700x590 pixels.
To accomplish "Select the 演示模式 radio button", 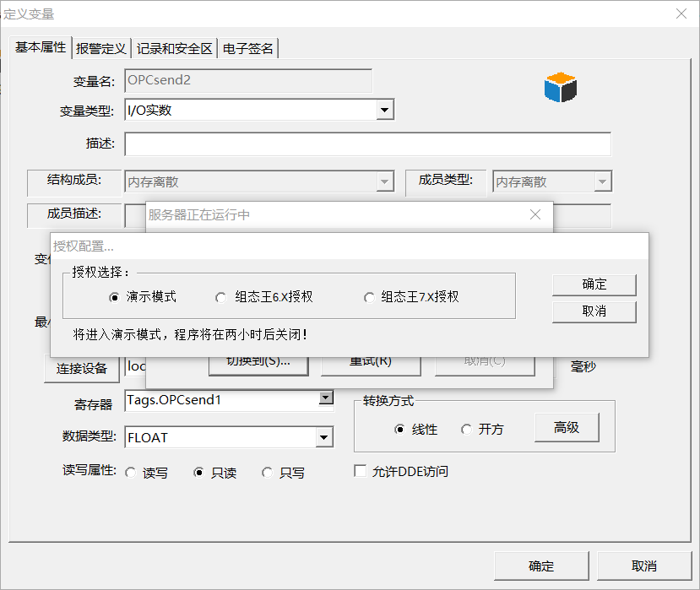I will click(115, 296).
